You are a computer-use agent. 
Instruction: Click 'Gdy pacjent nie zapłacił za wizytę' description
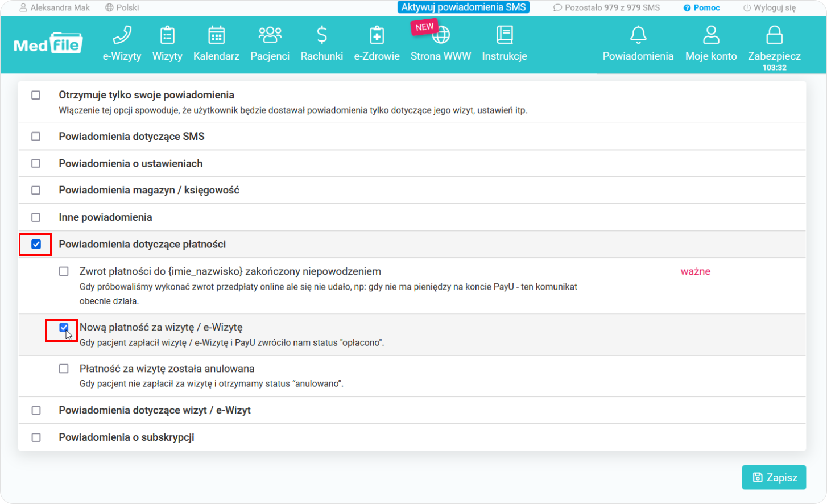(x=212, y=384)
